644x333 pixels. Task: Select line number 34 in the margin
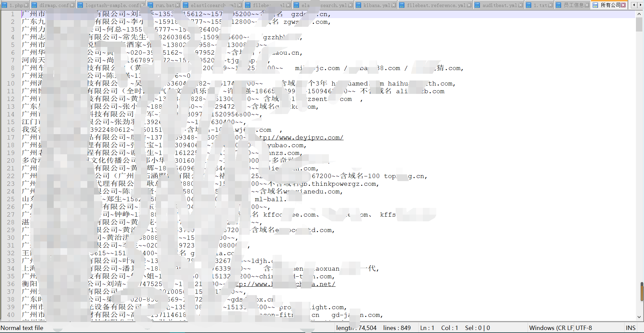pyautogui.click(x=11, y=269)
